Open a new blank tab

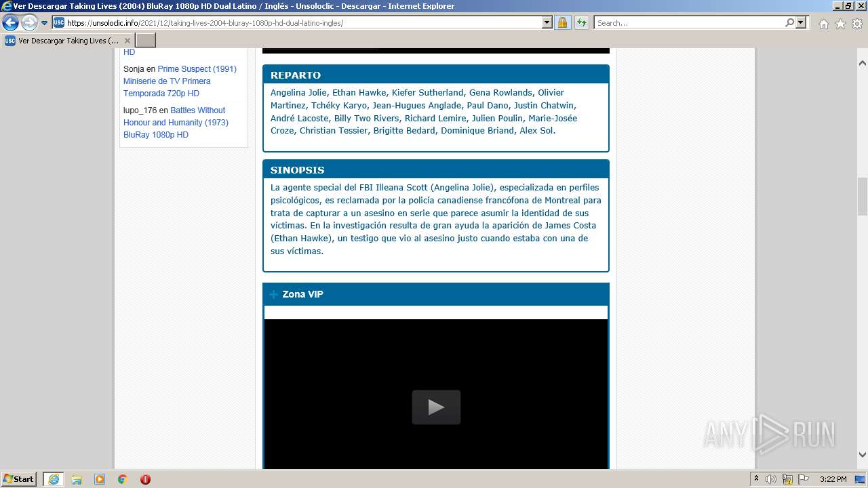tap(146, 41)
